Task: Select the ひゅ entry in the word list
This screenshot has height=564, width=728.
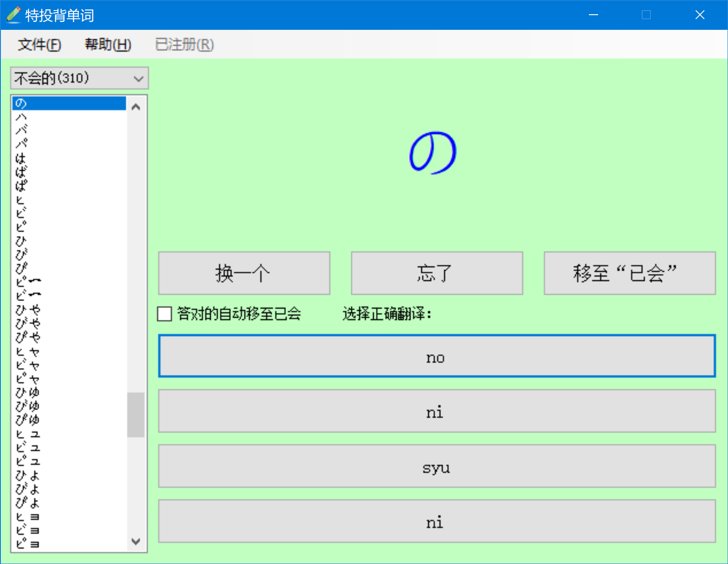Action: pos(69,392)
